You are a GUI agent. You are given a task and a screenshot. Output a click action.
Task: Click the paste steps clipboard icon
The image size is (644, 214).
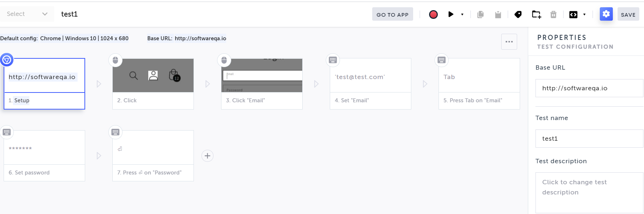pos(498,15)
